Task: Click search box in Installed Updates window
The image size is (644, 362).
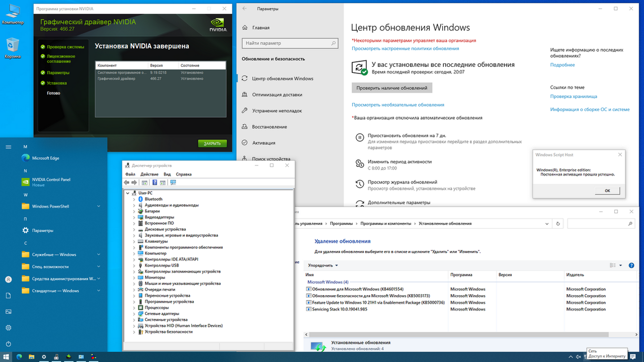Action: [x=600, y=223]
